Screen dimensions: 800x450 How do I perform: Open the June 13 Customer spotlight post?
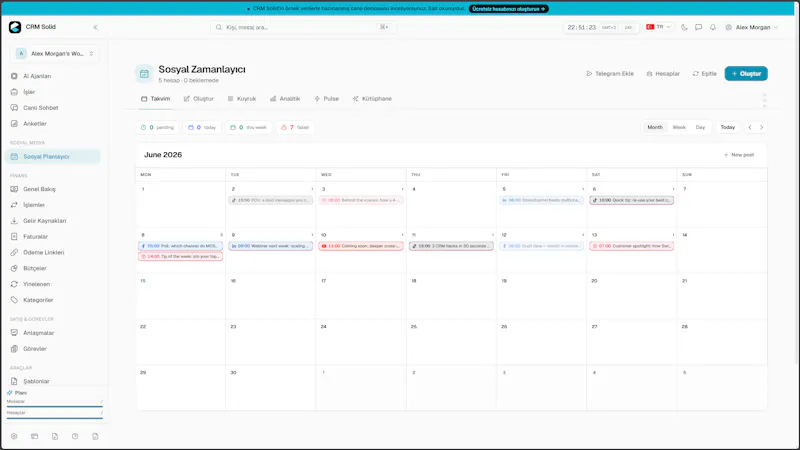tap(632, 246)
